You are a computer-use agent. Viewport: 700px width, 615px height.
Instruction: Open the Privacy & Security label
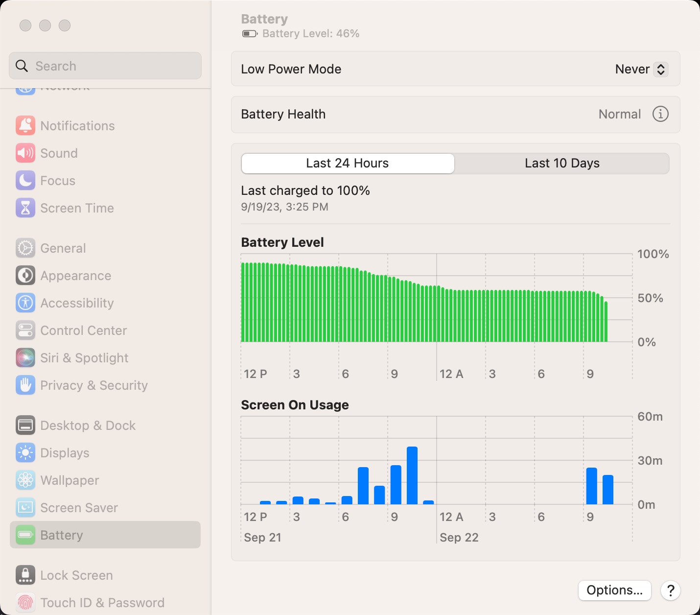tap(94, 385)
